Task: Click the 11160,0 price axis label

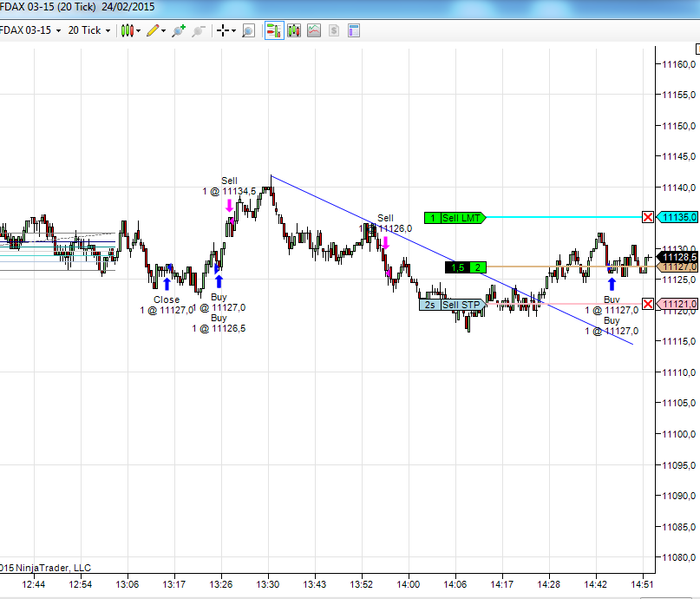Action: tap(678, 64)
